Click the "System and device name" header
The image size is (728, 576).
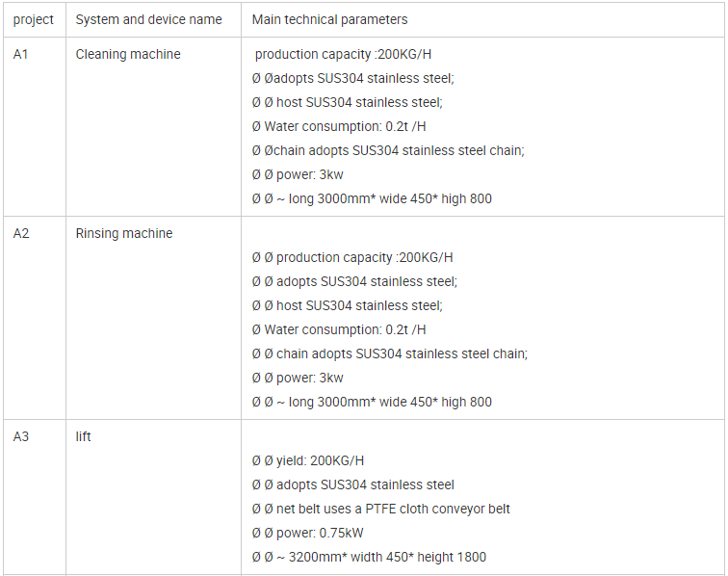click(x=148, y=19)
